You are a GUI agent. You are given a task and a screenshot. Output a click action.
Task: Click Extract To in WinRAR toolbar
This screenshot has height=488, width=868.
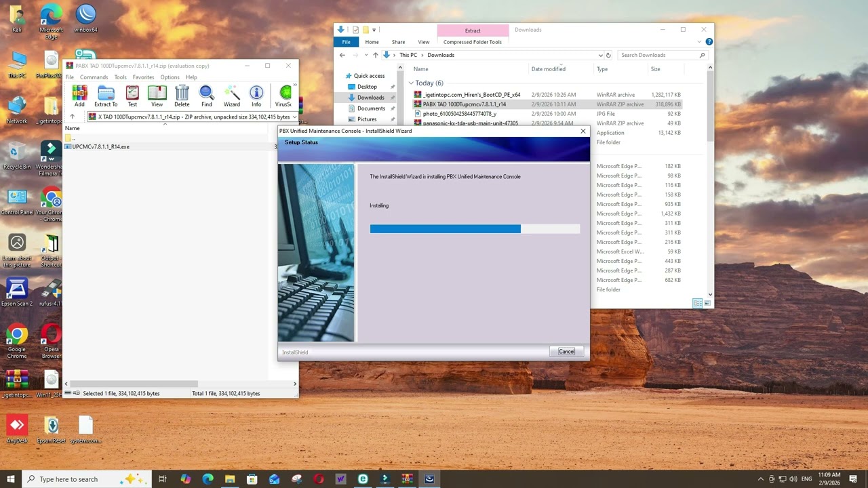[106, 96]
